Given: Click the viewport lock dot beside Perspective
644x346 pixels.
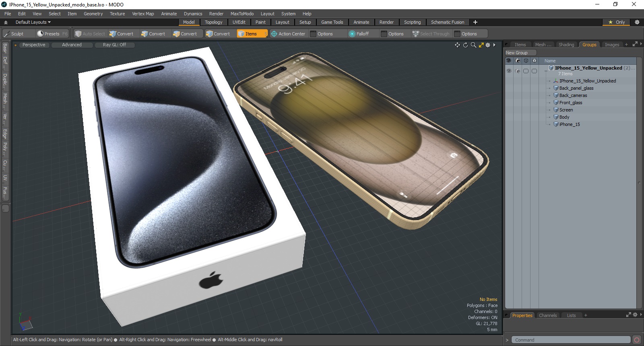Looking at the screenshot, I should (x=15, y=45).
